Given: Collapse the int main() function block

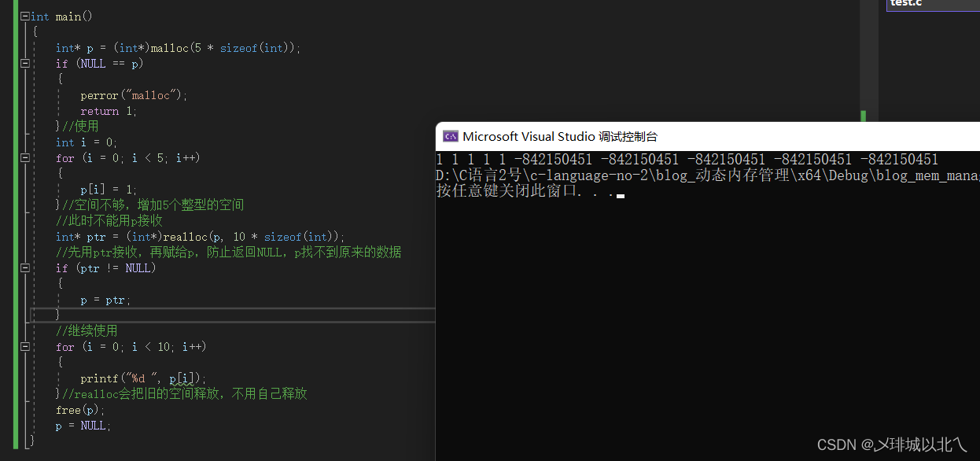Looking at the screenshot, I should (x=25, y=17).
